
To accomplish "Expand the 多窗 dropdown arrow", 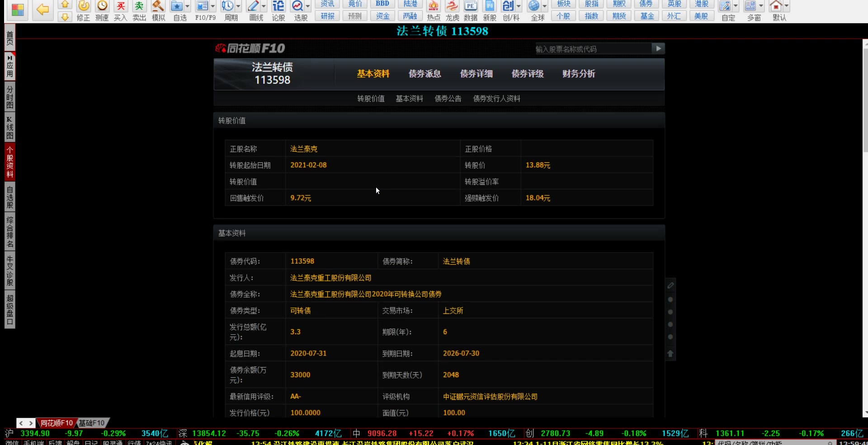I will 761,6.
